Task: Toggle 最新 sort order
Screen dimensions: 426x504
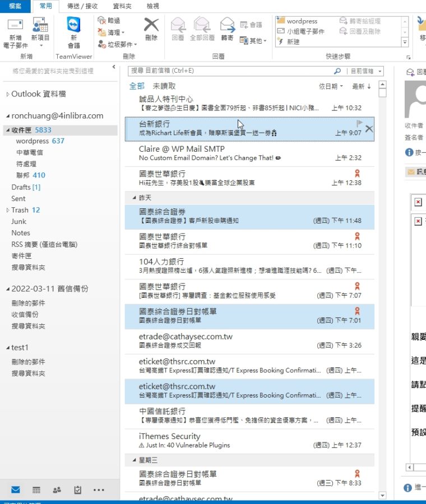Action: [x=362, y=86]
